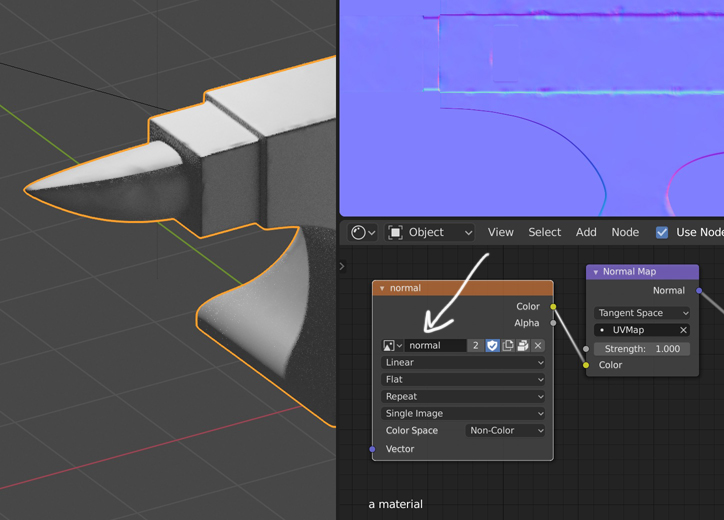Screen dimensions: 724x520
Task: Open Non-Color color space dropdown
Action: 505,430
